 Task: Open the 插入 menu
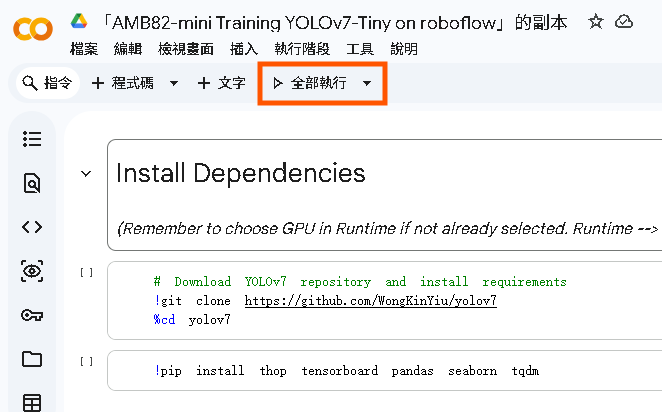click(244, 49)
